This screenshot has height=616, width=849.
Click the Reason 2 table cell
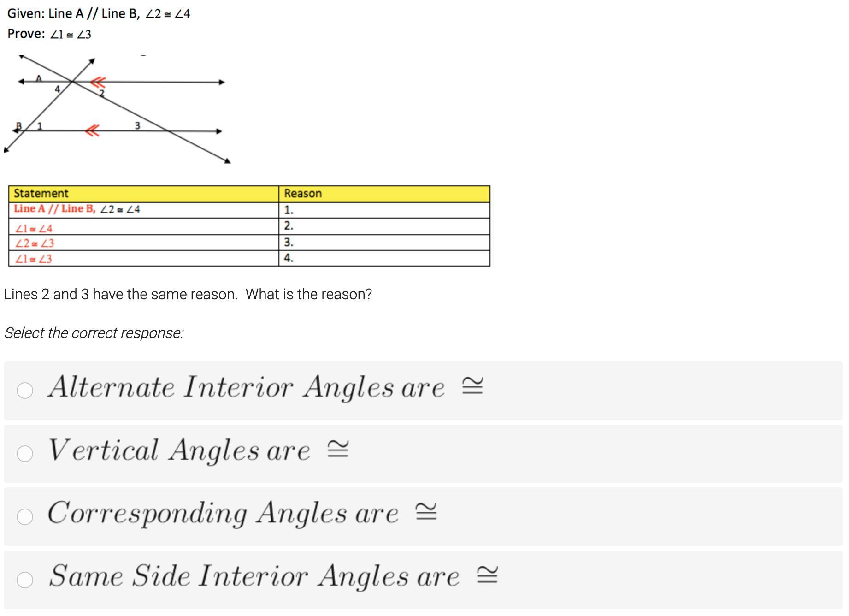coord(384,226)
